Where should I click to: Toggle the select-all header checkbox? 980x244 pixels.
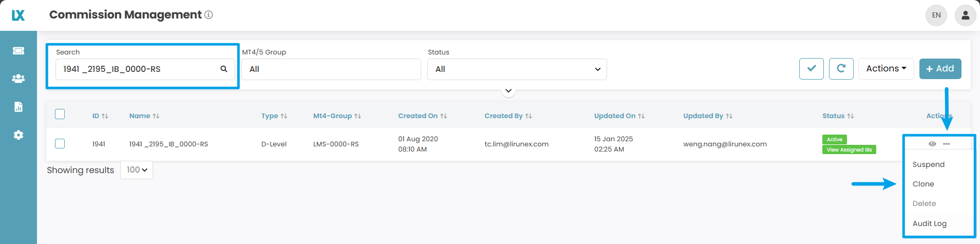tap(60, 114)
